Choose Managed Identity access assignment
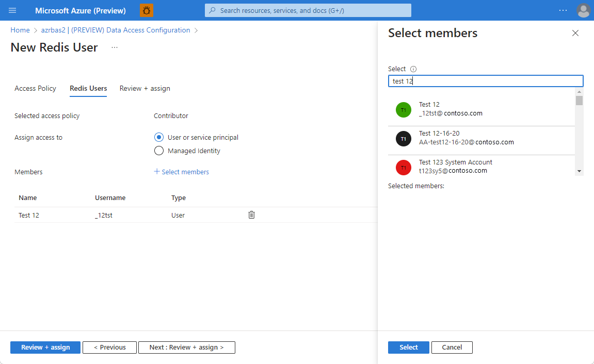Viewport: 594px width, 364px height. (159, 151)
